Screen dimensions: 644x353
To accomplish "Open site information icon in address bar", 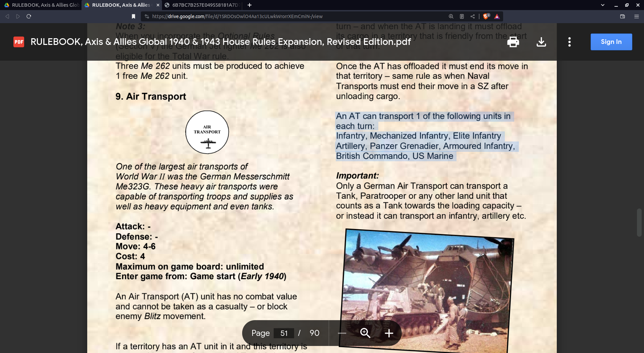I will [147, 16].
